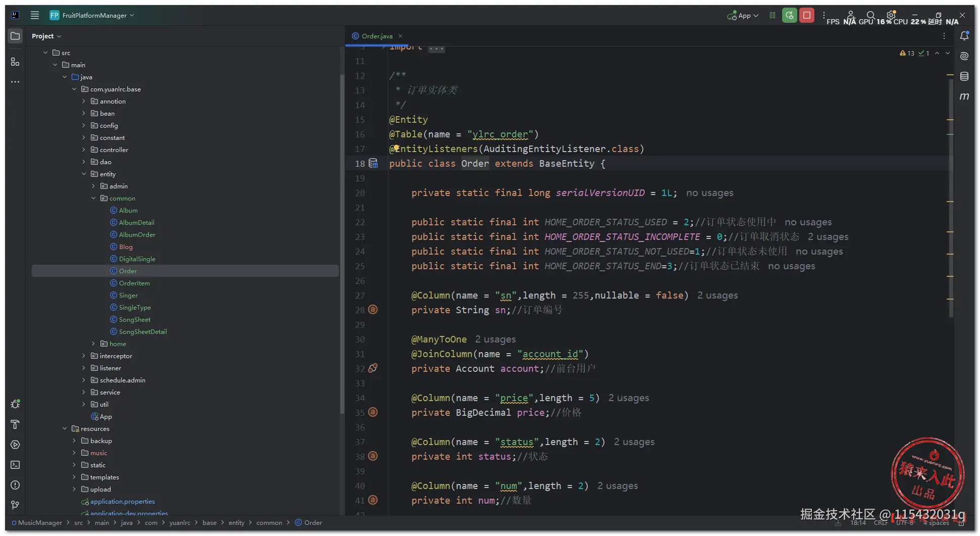
Task: Open the Build hammer tool window
Action: coord(15,424)
